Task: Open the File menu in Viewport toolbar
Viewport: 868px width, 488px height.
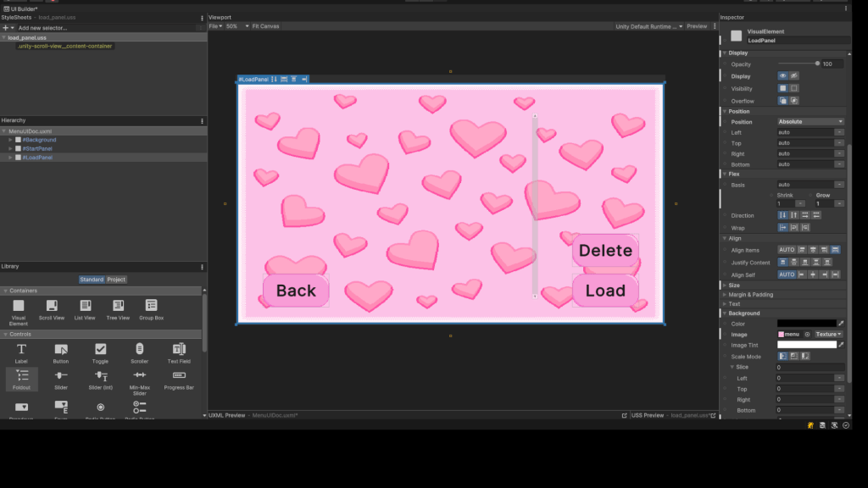Action: click(x=215, y=26)
